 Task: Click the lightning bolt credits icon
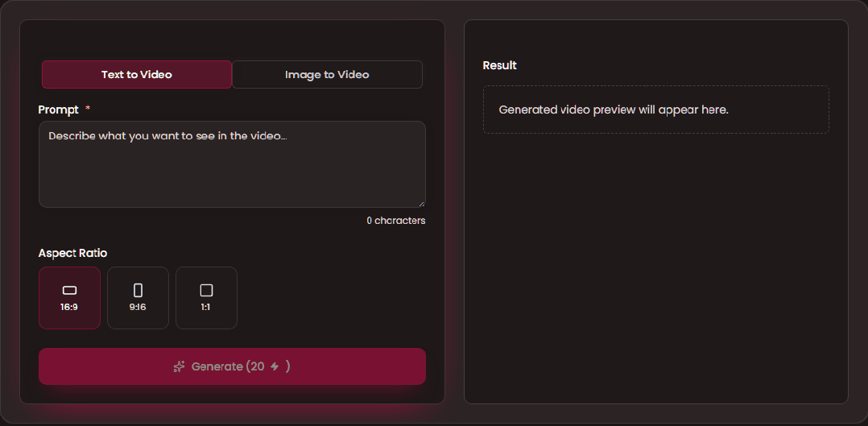point(275,366)
